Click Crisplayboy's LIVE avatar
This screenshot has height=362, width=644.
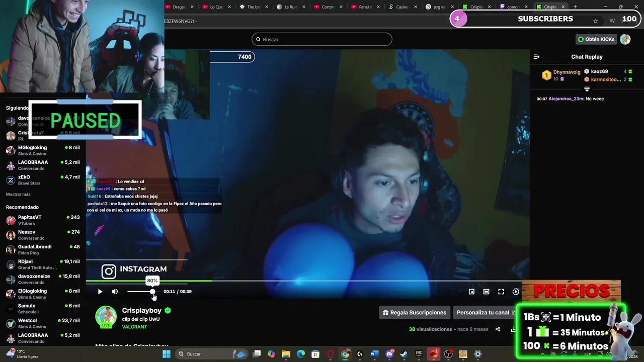pyautogui.click(x=106, y=317)
